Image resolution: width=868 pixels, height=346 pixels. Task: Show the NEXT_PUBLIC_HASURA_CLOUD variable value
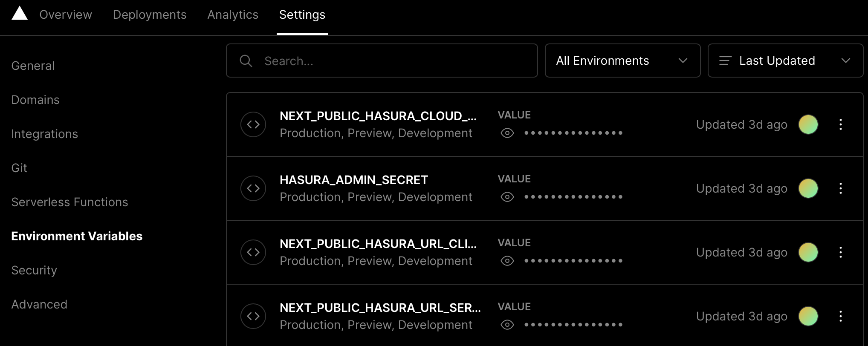(507, 133)
